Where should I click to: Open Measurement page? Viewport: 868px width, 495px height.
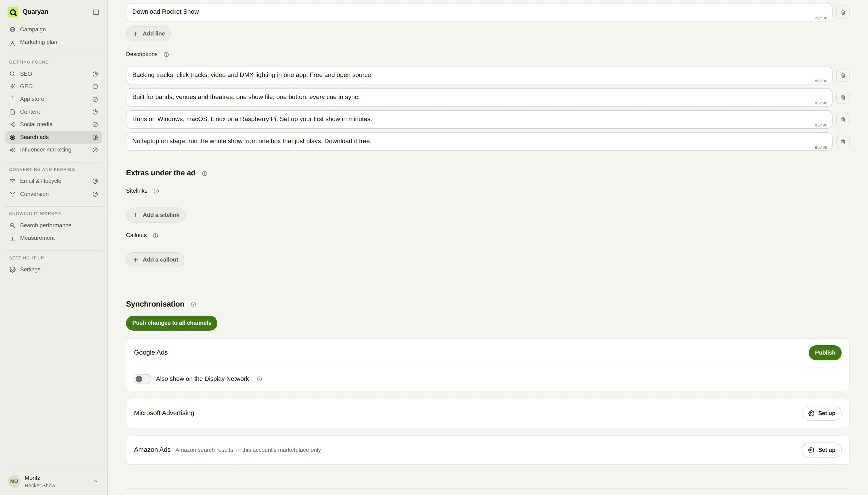click(x=53, y=238)
